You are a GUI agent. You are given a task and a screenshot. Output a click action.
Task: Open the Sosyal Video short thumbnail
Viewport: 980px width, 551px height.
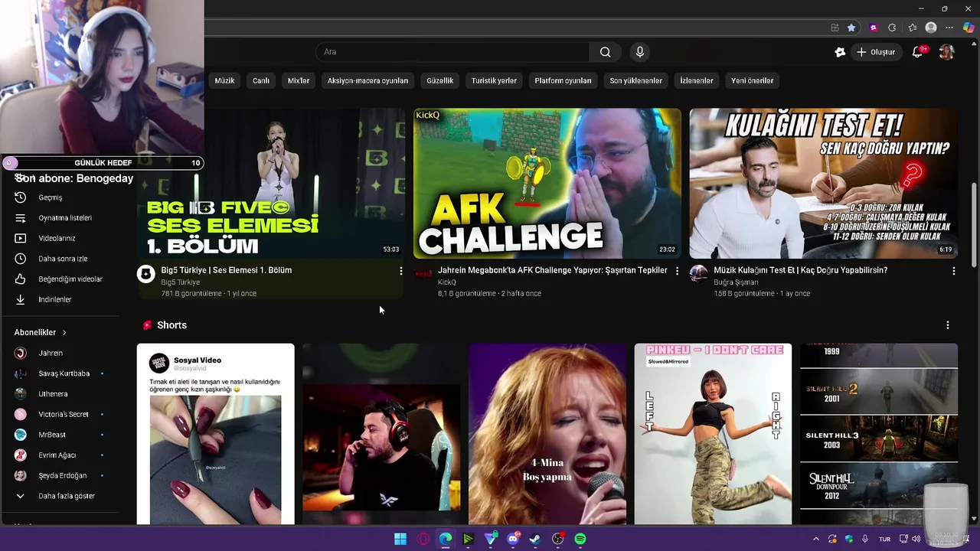215,434
